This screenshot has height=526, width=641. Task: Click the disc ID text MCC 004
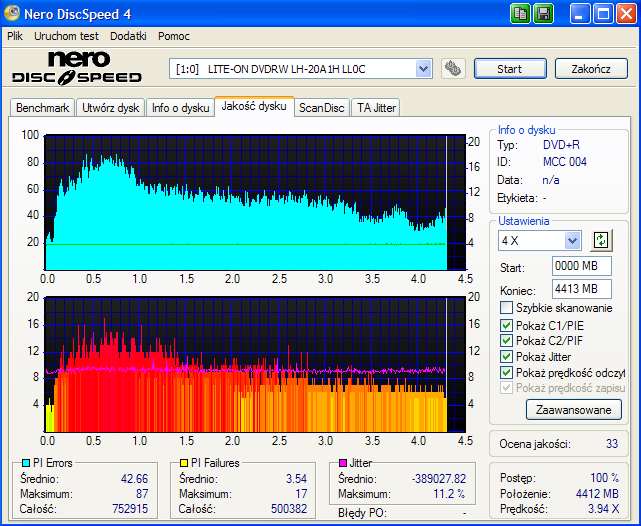click(565, 162)
